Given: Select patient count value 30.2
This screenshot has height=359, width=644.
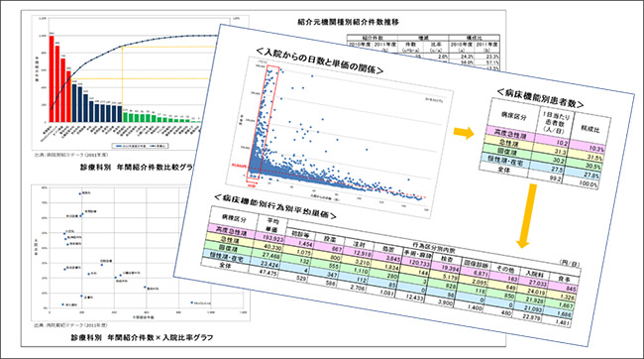Looking at the screenshot, I should pos(558,162).
